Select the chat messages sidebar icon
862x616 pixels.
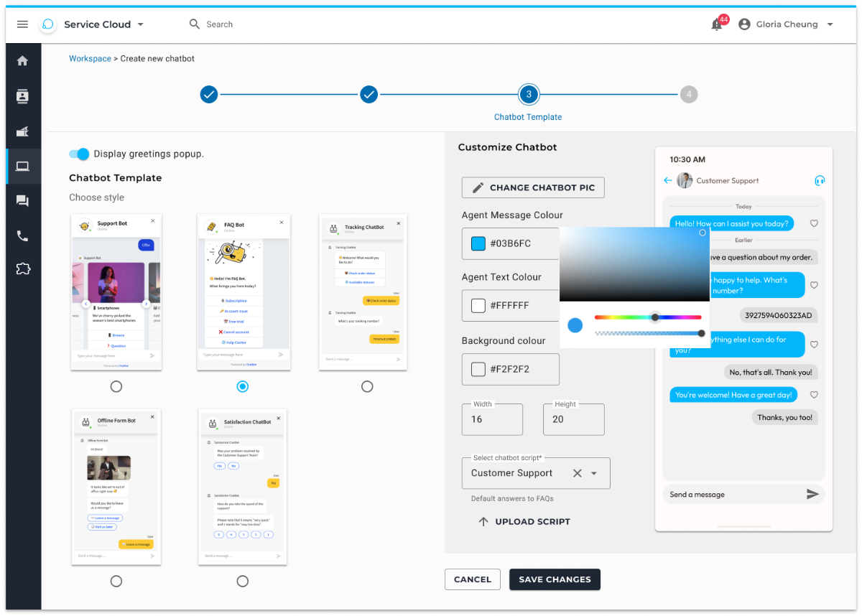coord(22,201)
